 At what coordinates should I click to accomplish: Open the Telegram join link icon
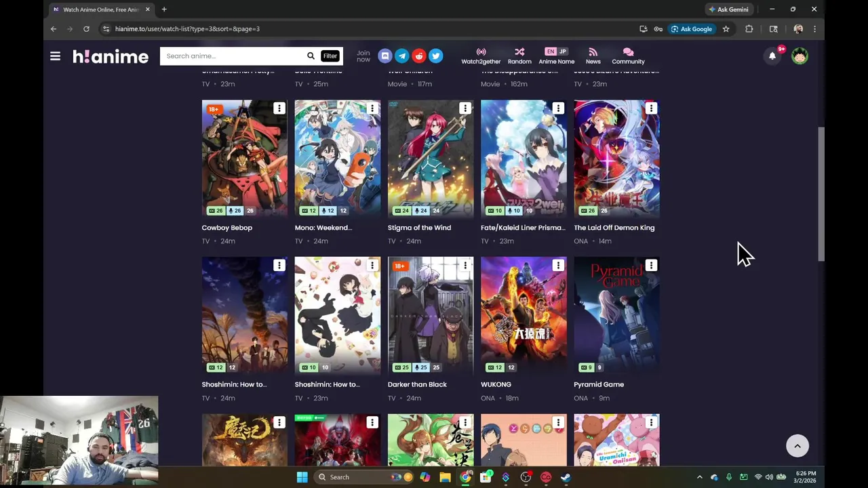[x=402, y=56]
